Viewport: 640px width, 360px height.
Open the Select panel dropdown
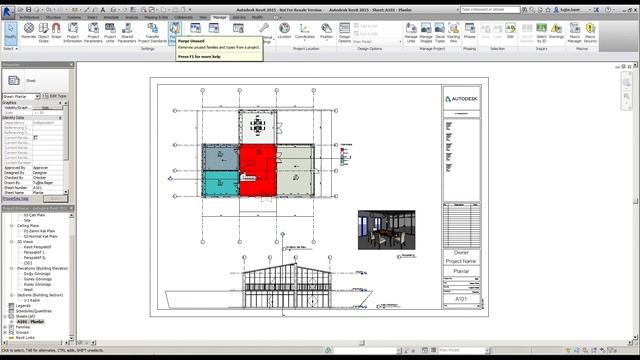click(x=11, y=49)
